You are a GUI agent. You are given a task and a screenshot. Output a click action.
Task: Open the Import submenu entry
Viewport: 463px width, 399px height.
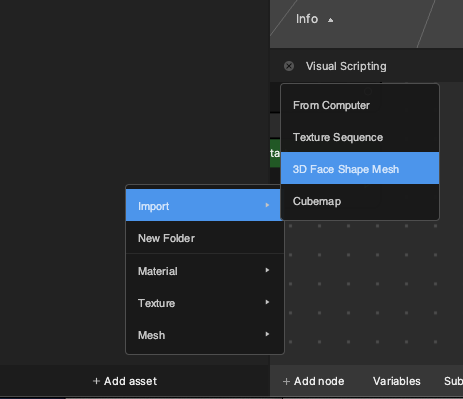coord(205,205)
